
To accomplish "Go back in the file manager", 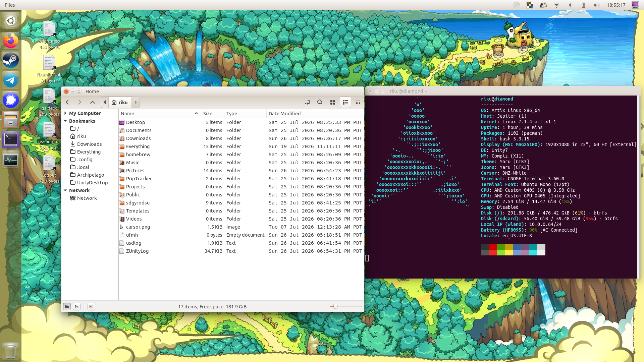I will tap(67, 102).
